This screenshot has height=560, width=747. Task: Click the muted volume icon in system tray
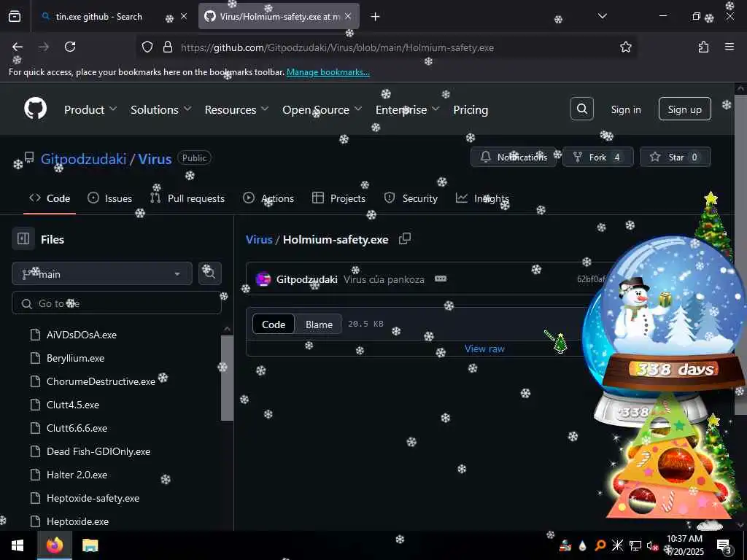(651, 545)
